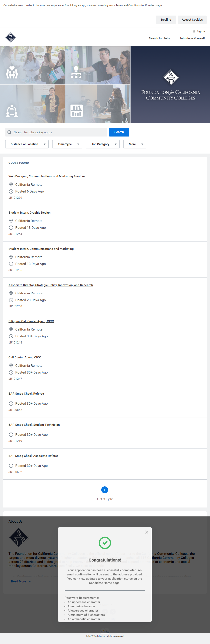Decline the cookies usage
210x644 pixels.
click(x=166, y=20)
